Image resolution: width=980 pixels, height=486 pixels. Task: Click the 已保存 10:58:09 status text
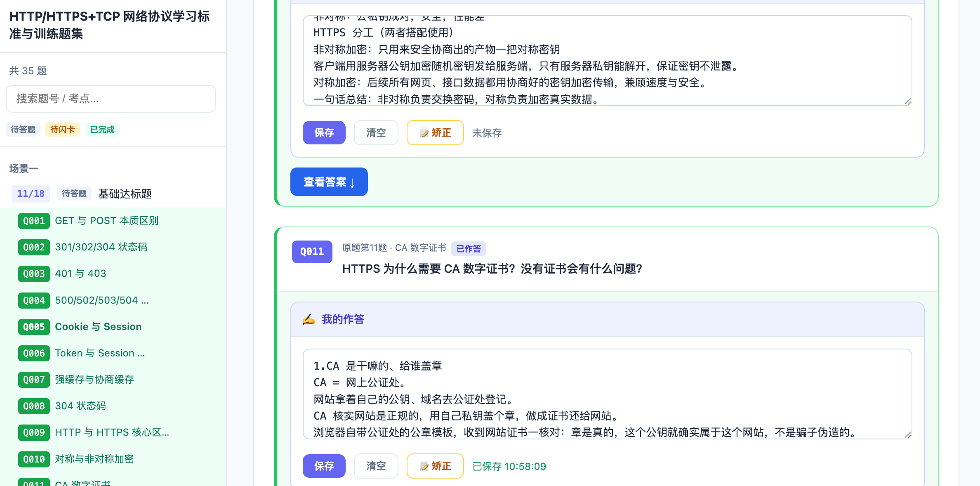point(509,467)
